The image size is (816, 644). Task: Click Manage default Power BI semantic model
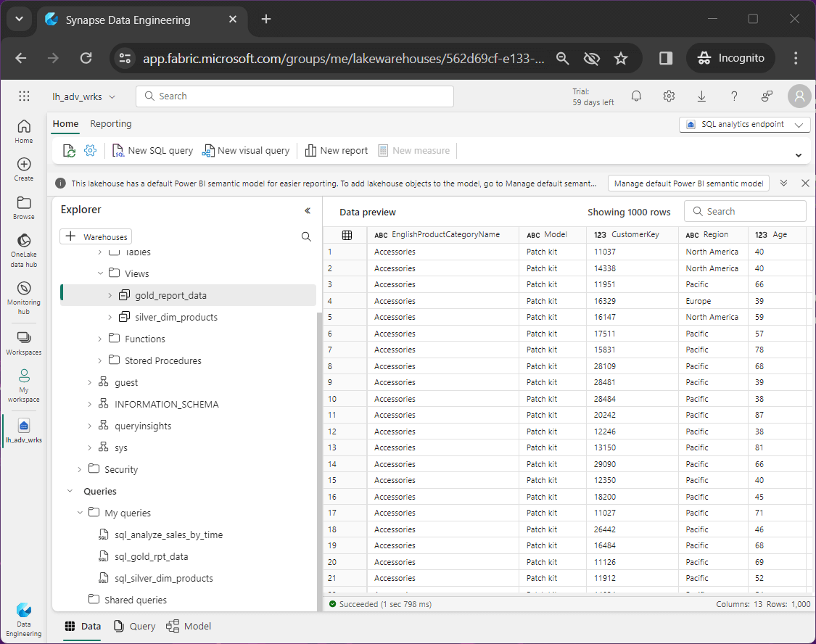tap(688, 183)
